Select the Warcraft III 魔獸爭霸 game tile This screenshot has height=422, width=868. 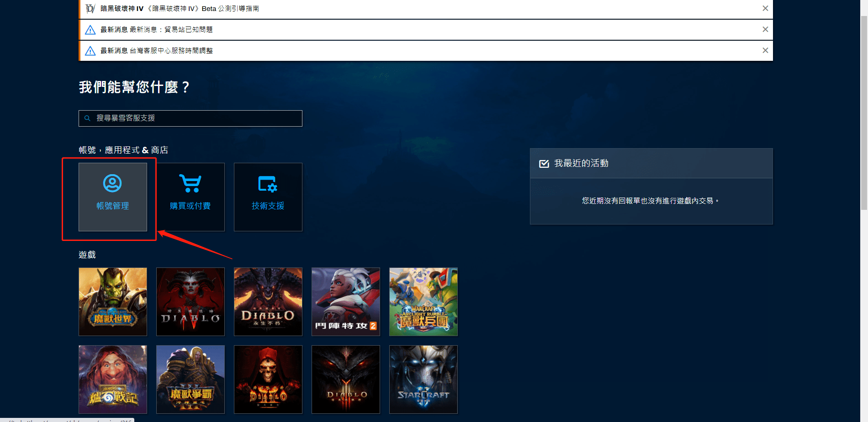(191, 379)
